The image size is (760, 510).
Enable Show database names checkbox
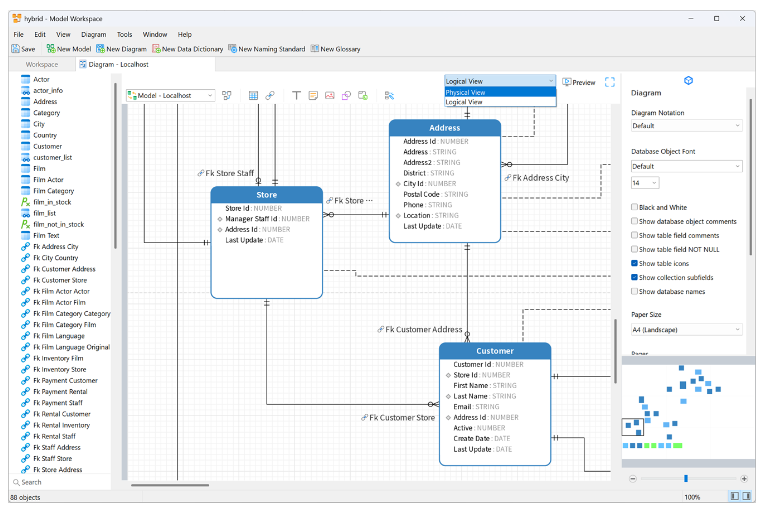(x=634, y=291)
